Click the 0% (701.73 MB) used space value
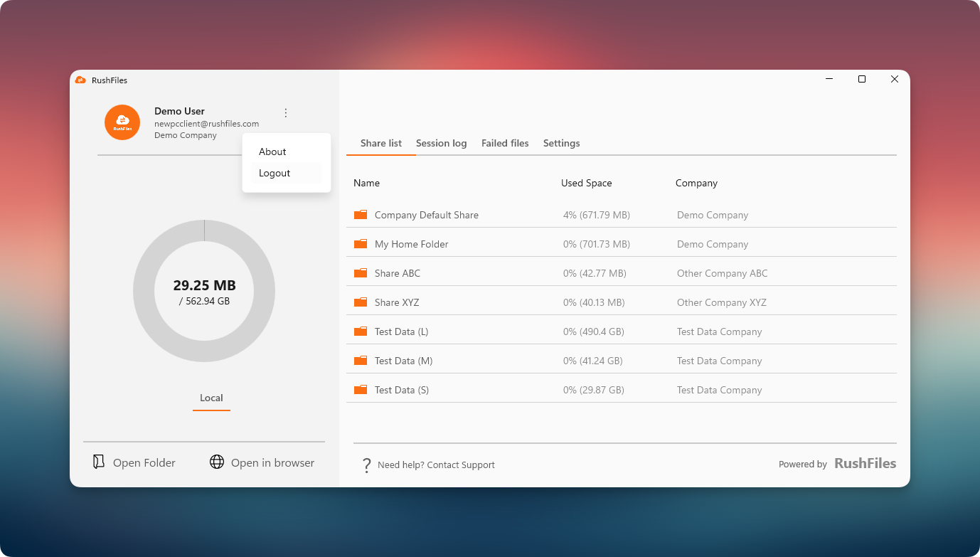The image size is (980, 557). click(x=597, y=244)
